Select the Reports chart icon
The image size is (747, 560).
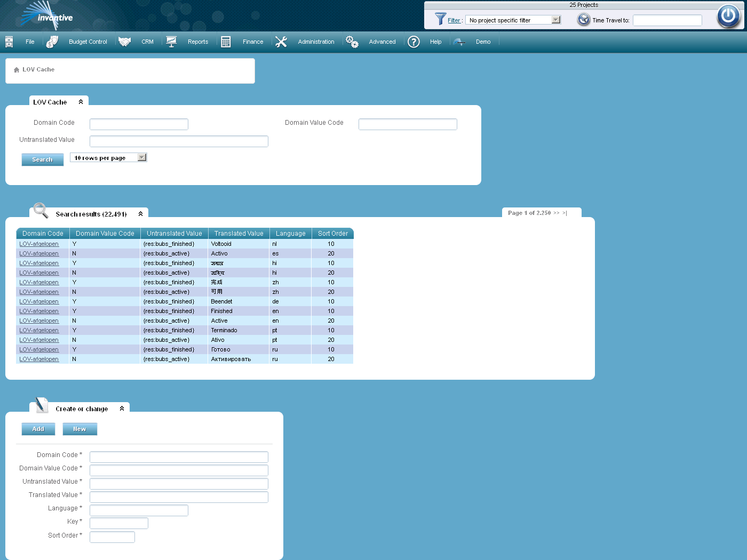coord(171,41)
